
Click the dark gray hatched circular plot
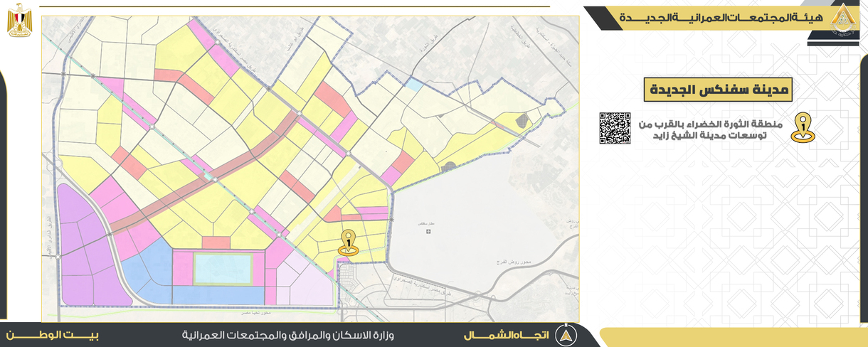[x=449, y=168]
